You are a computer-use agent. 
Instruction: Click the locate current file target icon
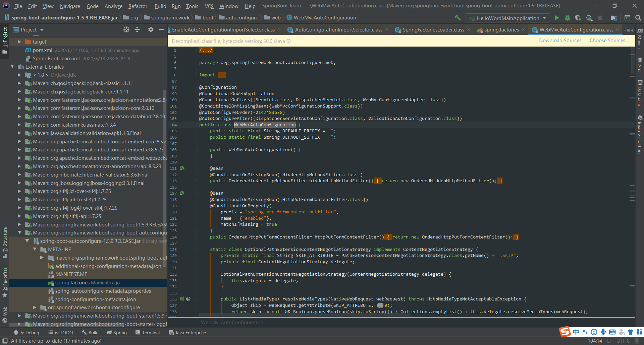tap(126, 29)
